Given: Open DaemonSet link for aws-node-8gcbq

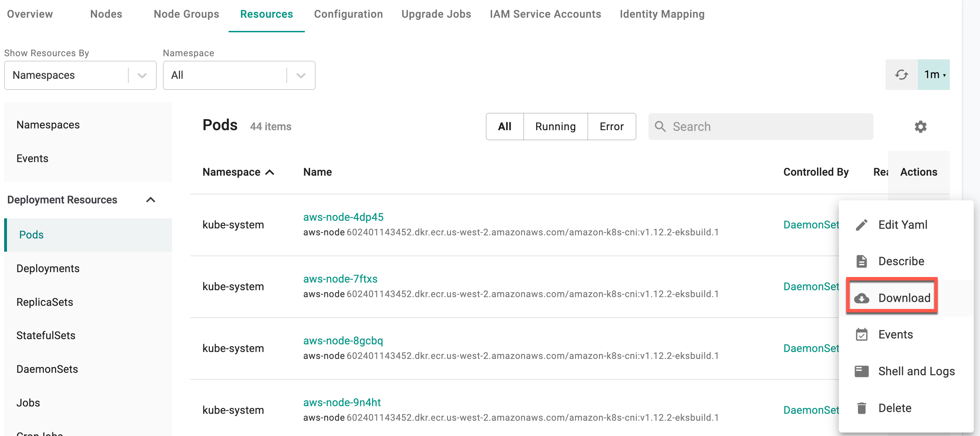Looking at the screenshot, I should 811,348.
